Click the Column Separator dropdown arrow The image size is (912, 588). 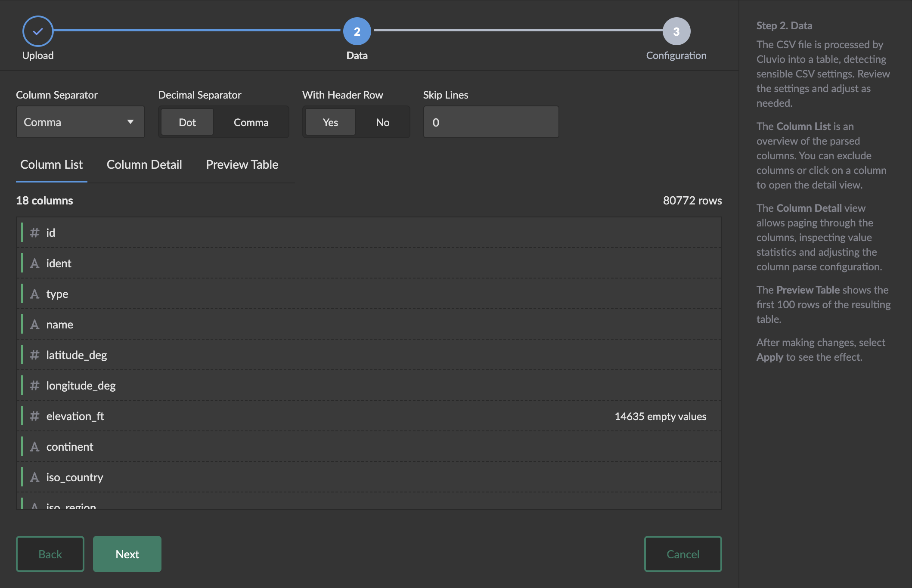pos(130,122)
